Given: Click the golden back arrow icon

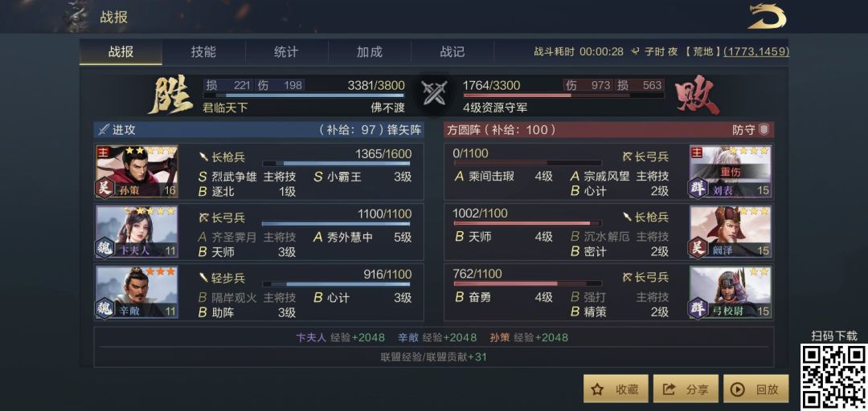Looking at the screenshot, I should (767, 16).
